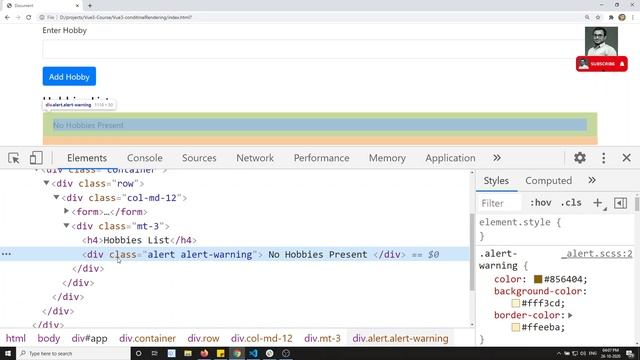This screenshot has width=640, height=360.
Task: Reload the page
Action: pyautogui.click(x=29, y=18)
